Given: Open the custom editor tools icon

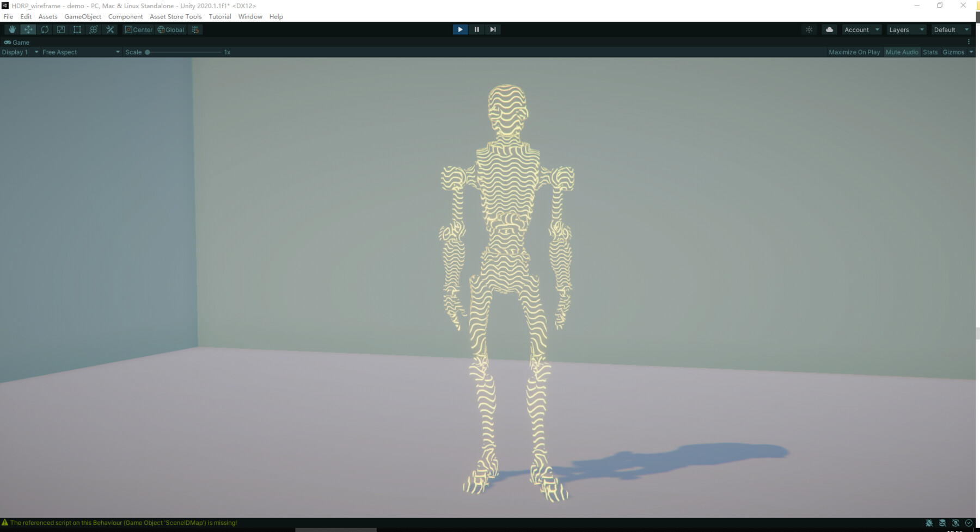Looking at the screenshot, I should click(x=109, y=29).
